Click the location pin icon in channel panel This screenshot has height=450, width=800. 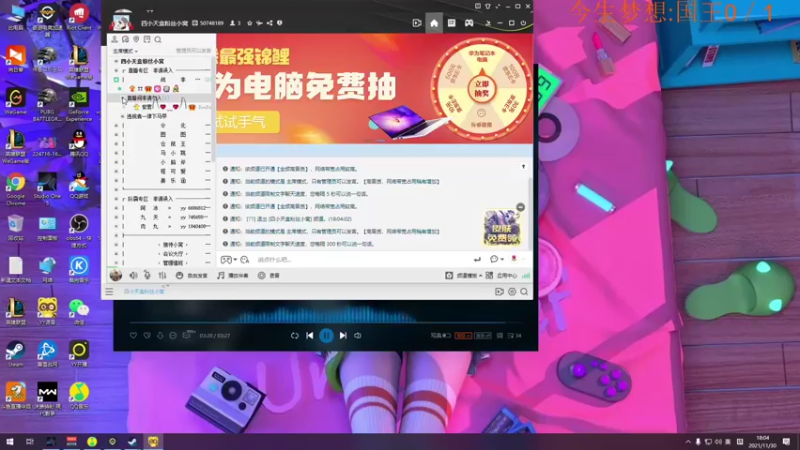pos(136,39)
